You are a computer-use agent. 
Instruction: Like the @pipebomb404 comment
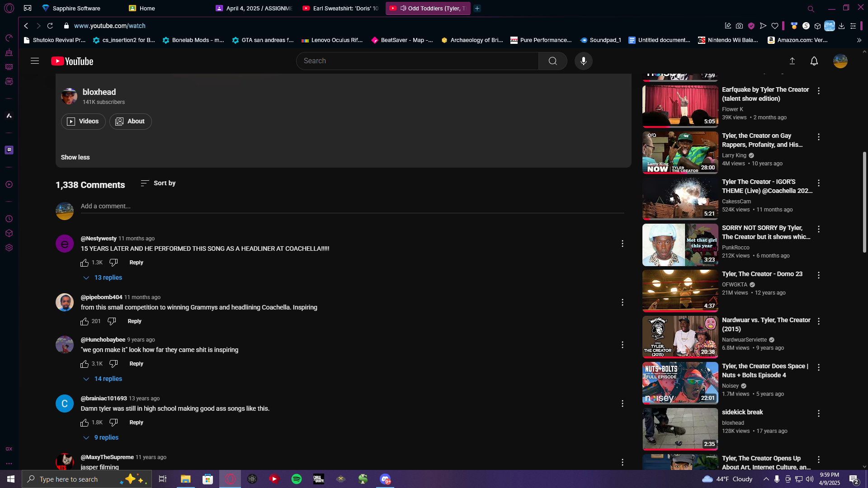coord(85,321)
